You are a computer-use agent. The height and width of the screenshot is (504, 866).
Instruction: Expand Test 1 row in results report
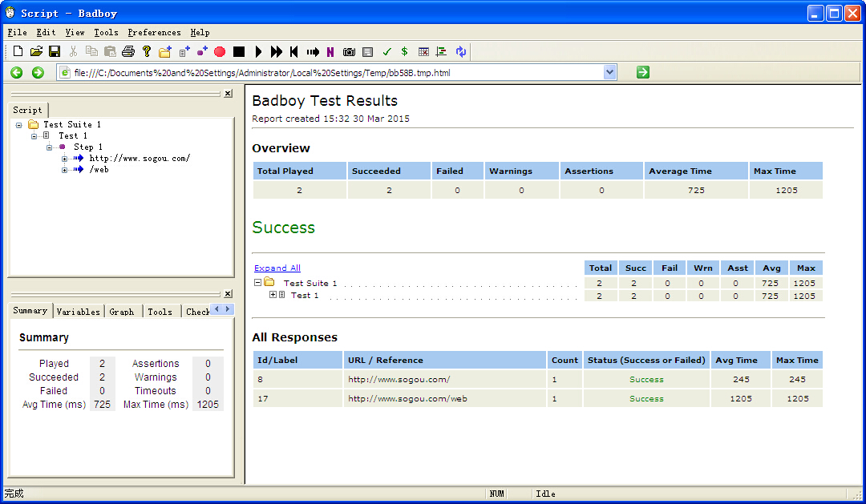[273, 296]
